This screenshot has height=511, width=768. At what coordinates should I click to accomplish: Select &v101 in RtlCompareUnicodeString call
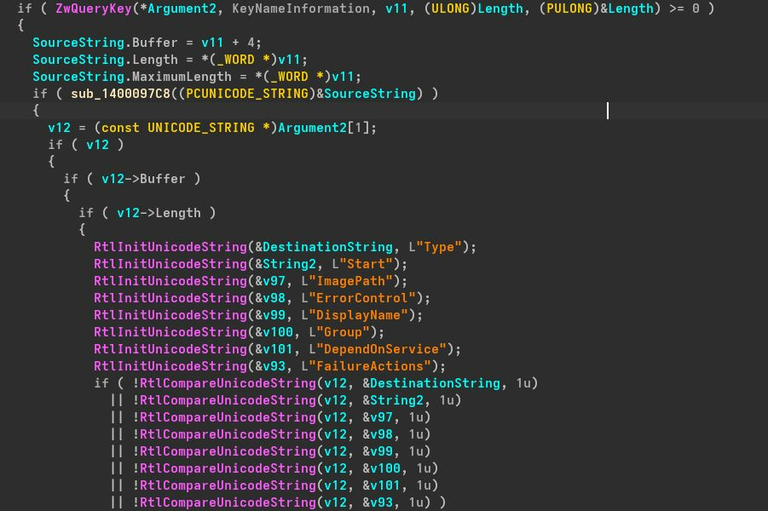point(381,486)
